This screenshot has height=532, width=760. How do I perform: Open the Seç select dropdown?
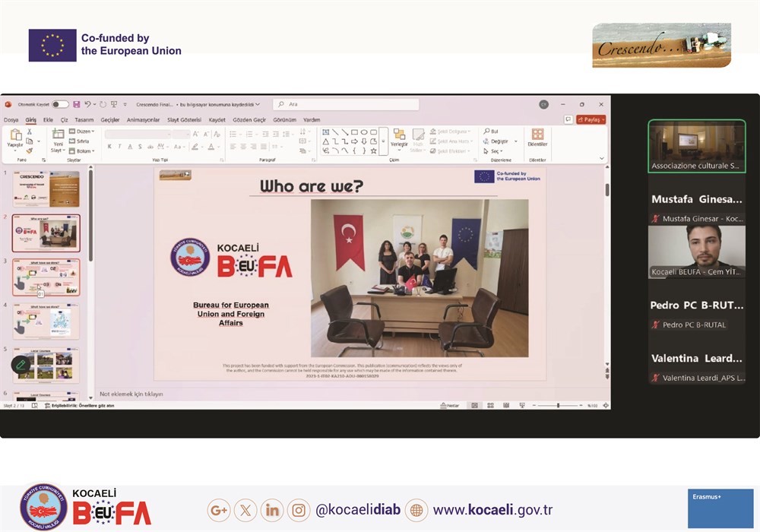tap(493, 151)
